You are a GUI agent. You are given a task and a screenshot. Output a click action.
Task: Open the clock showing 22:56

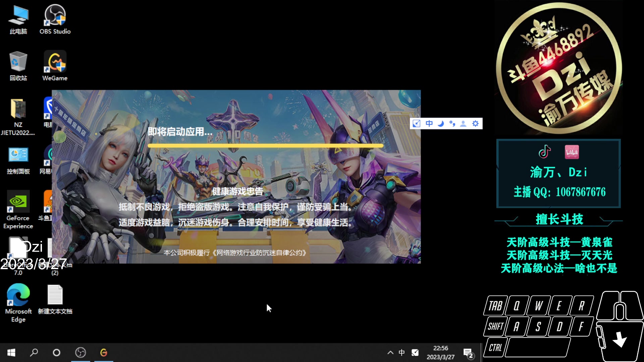pos(440,353)
